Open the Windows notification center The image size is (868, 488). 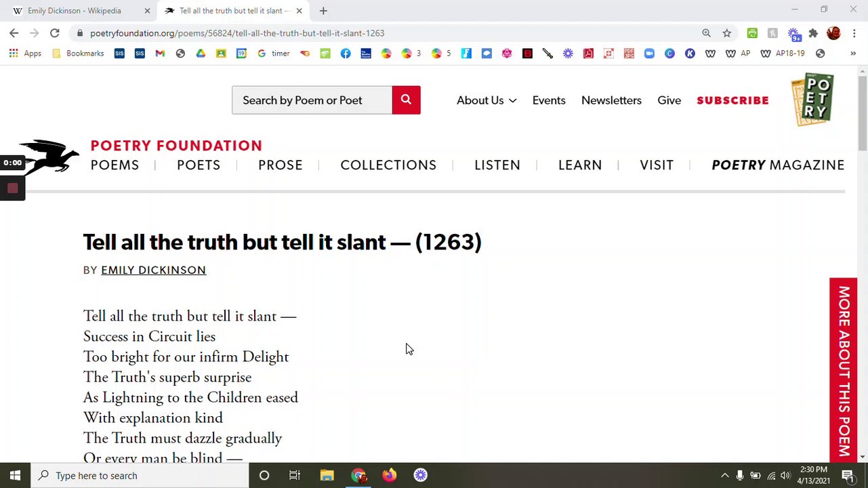click(x=847, y=476)
